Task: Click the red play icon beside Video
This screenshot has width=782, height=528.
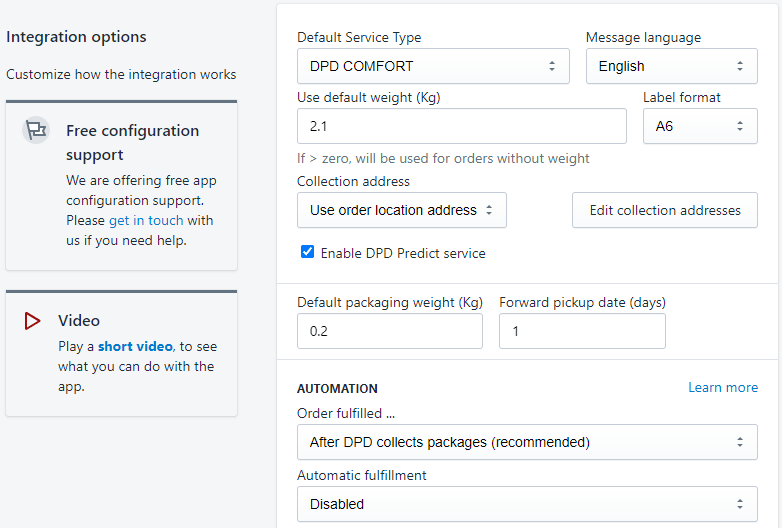Action: pos(32,321)
